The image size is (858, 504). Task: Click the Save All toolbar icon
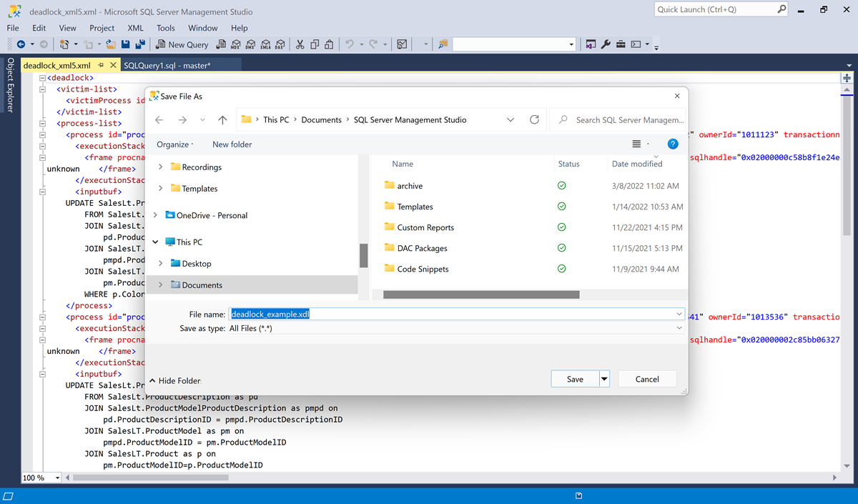click(140, 44)
